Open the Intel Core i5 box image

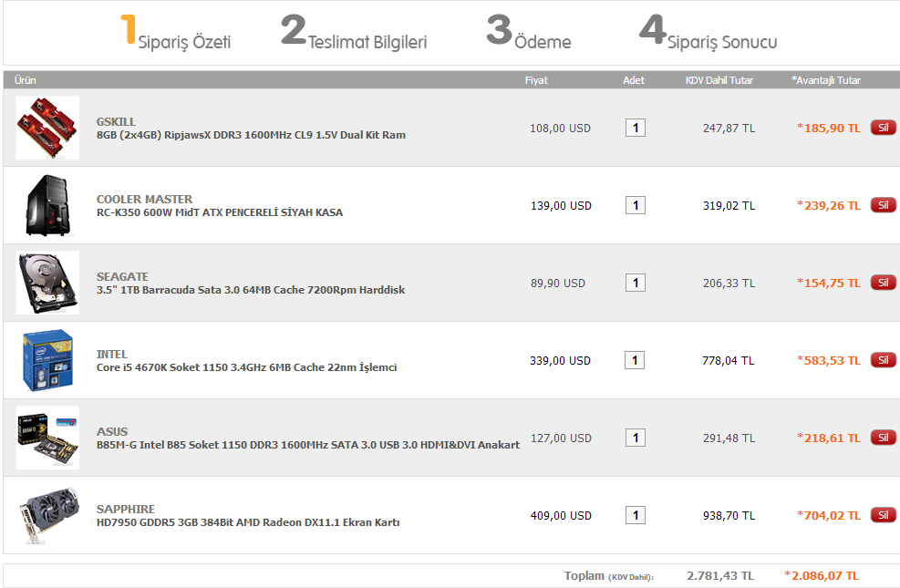coord(47,360)
